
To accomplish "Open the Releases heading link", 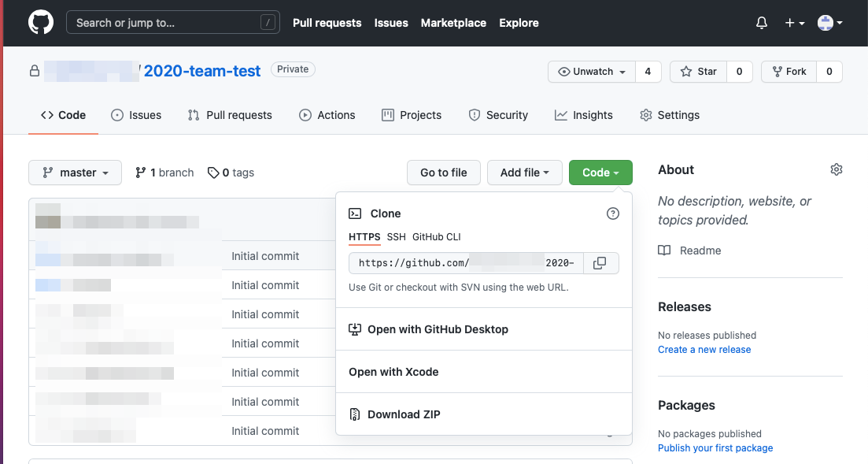I will pyautogui.click(x=684, y=307).
